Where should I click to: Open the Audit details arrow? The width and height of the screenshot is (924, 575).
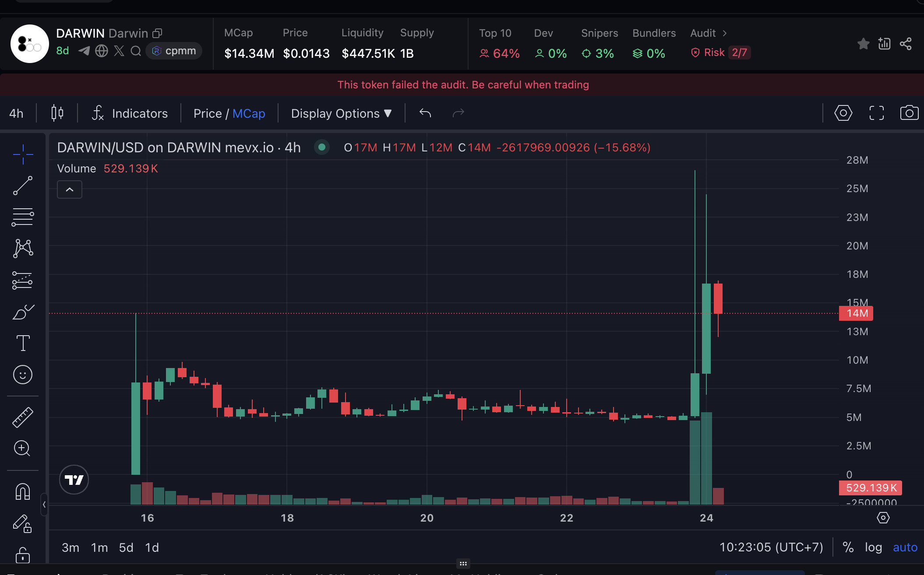click(x=725, y=33)
